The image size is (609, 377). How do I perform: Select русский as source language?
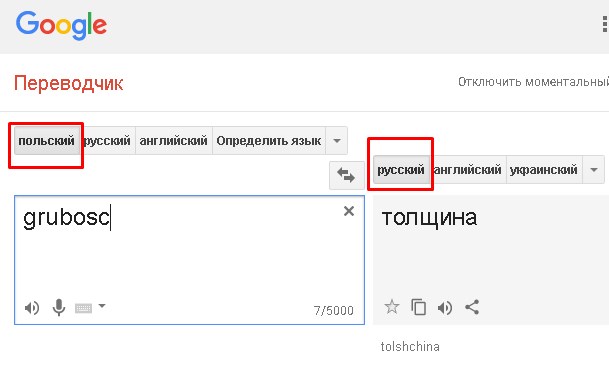point(108,141)
